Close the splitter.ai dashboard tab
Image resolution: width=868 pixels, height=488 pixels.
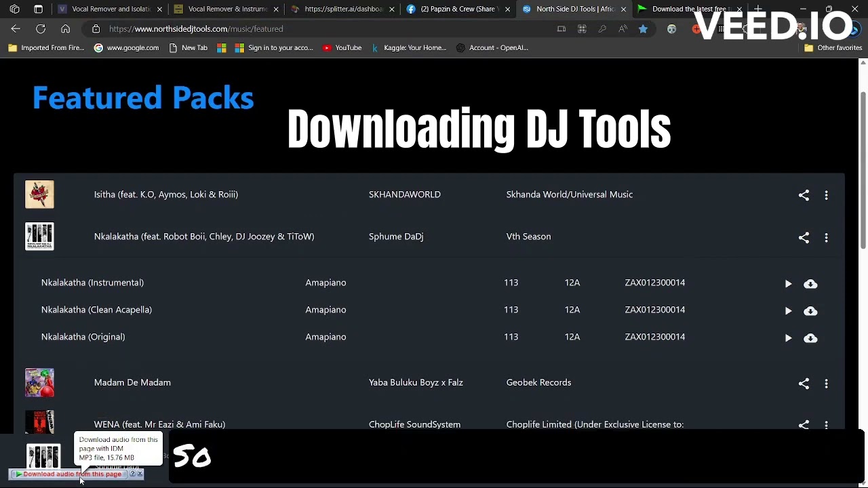tap(391, 9)
